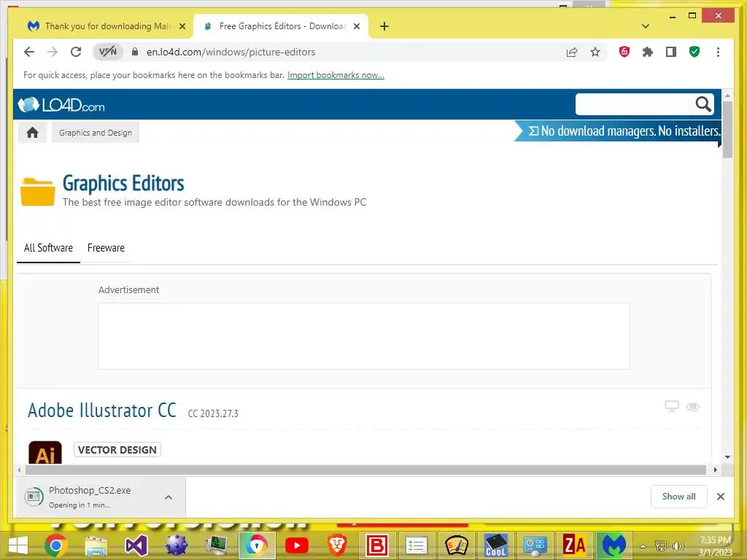
Task: Click the monitor icon beside Illustrator
Action: pyautogui.click(x=672, y=406)
